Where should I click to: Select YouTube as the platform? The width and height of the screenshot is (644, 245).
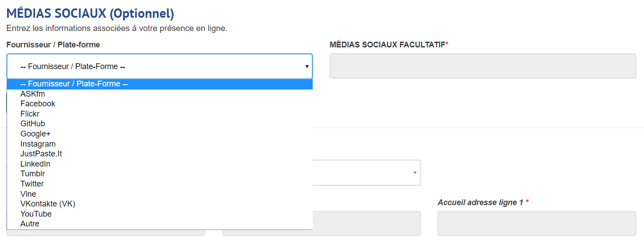[x=36, y=214]
